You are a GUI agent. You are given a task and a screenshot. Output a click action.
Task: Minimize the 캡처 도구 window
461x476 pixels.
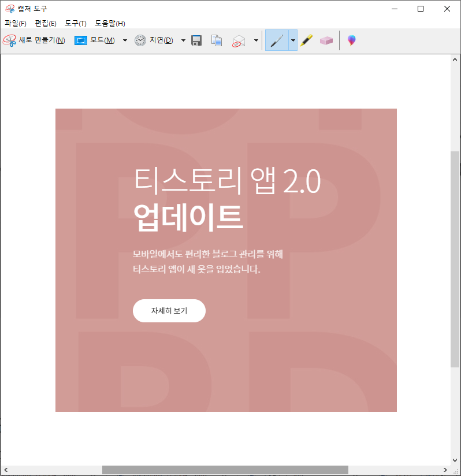coord(395,9)
